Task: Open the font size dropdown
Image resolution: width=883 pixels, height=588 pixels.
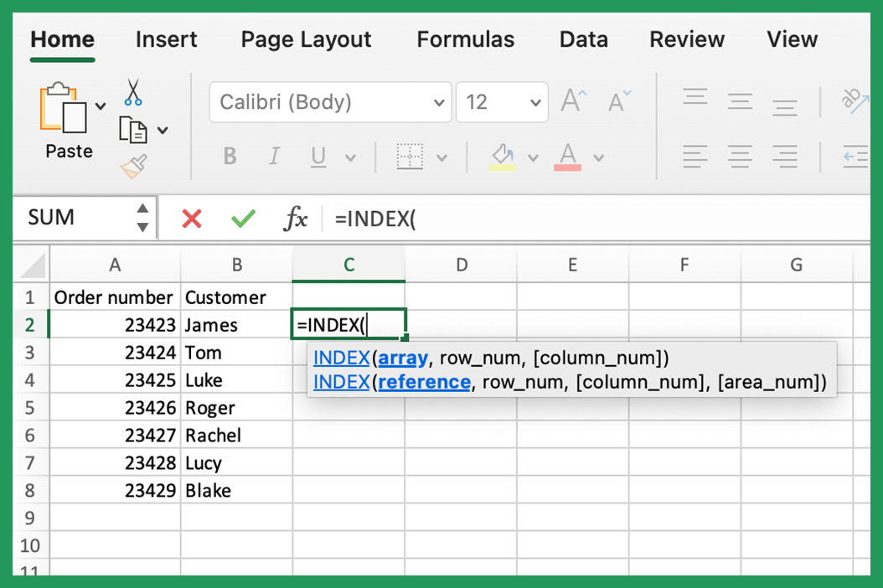Action: click(502, 102)
